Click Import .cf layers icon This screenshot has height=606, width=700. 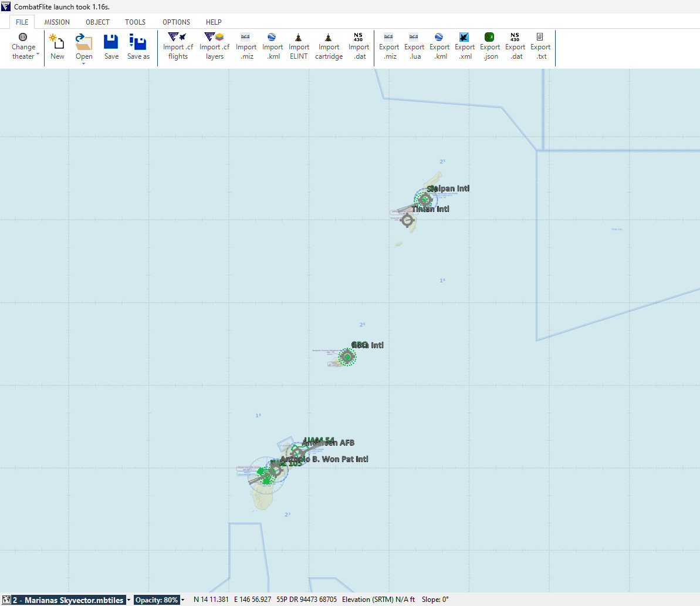pyautogui.click(x=214, y=38)
